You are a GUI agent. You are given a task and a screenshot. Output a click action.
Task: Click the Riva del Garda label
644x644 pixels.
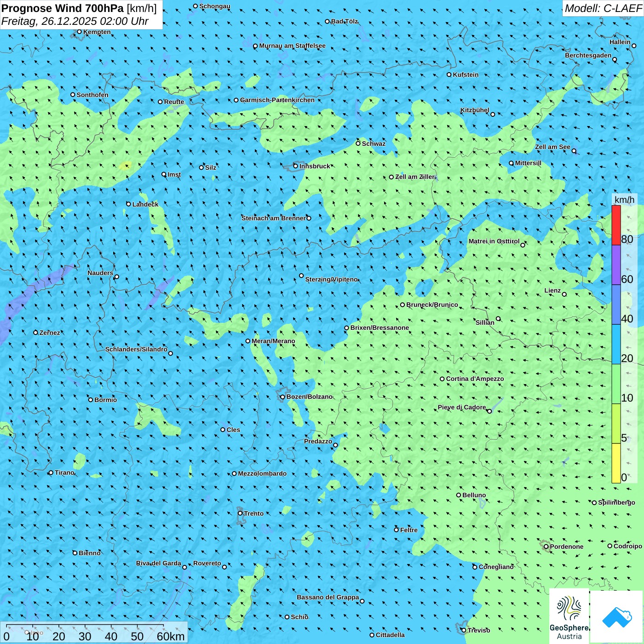(x=159, y=563)
